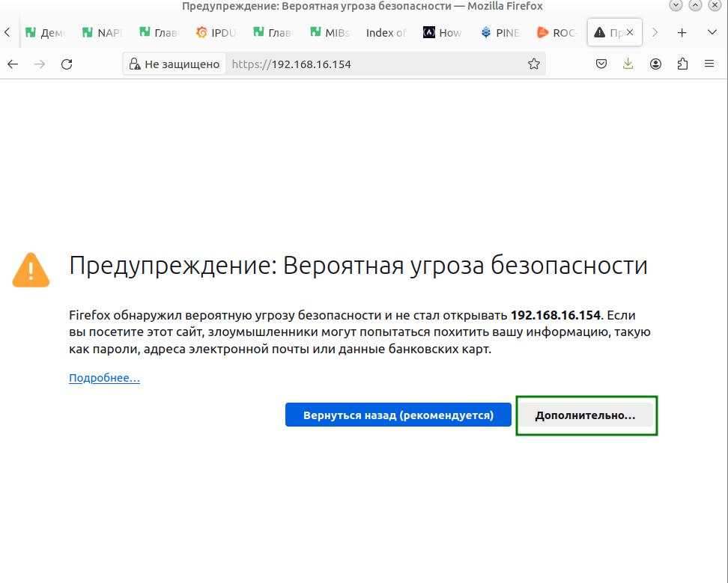Switch to the IPDU tab

[217, 32]
